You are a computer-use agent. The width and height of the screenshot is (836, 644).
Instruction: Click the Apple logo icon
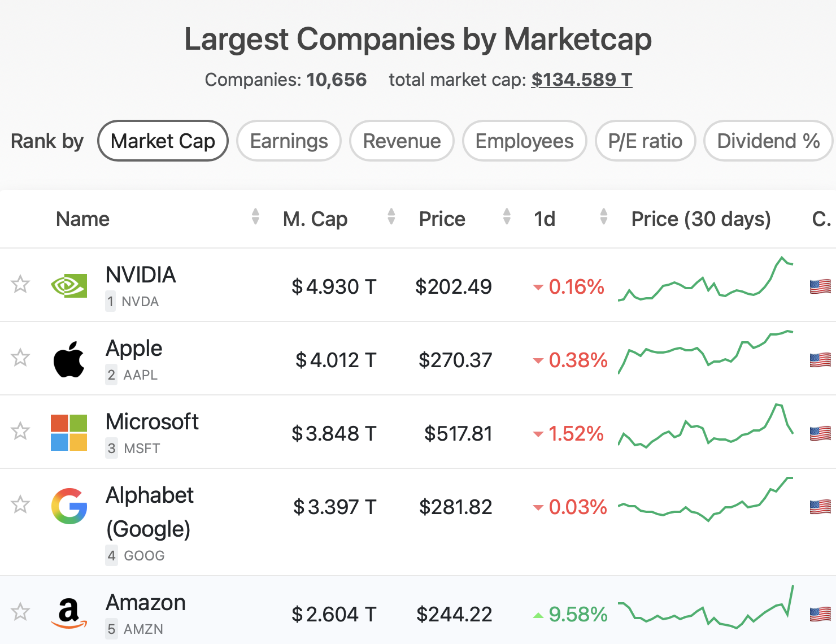tap(69, 359)
